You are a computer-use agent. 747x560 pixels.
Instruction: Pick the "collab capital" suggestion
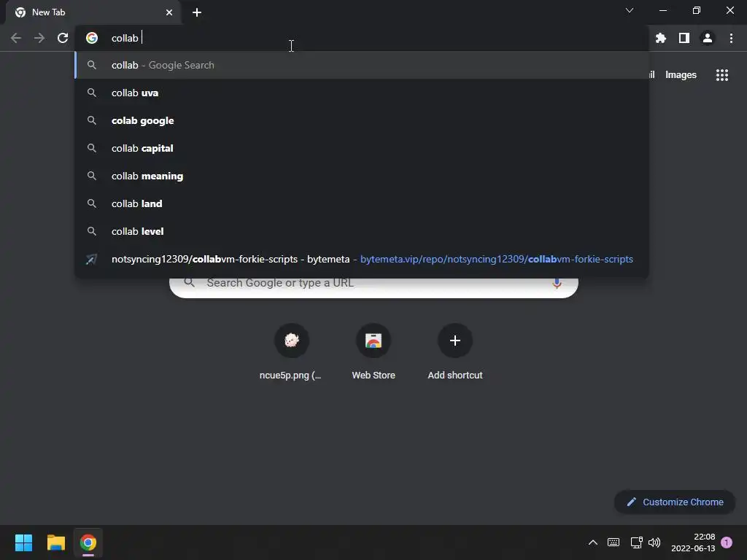coord(362,148)
